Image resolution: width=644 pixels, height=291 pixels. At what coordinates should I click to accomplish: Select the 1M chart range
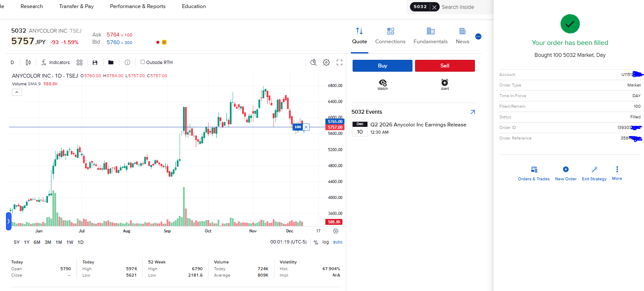59,242
